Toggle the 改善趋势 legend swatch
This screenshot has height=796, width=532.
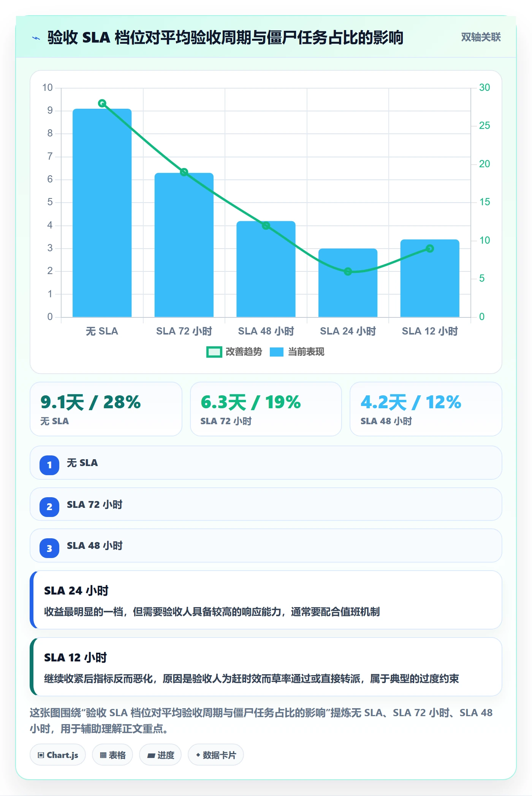214,352
